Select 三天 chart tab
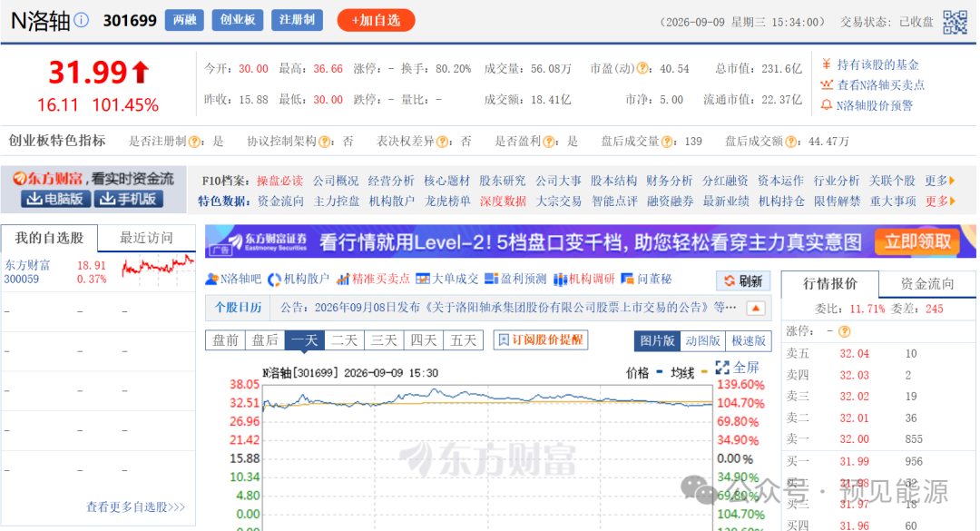 [x=384, y=340]
